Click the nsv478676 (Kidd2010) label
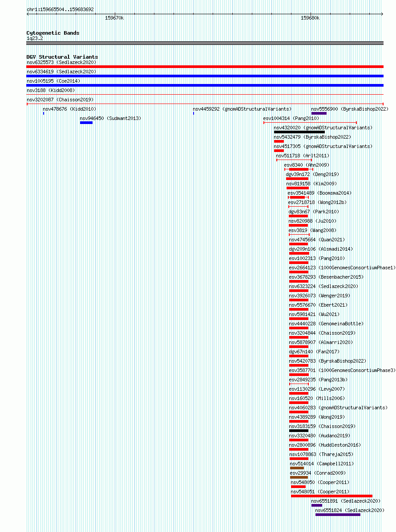The width and height of the screenshot is (396, 532). coord(69,109)
